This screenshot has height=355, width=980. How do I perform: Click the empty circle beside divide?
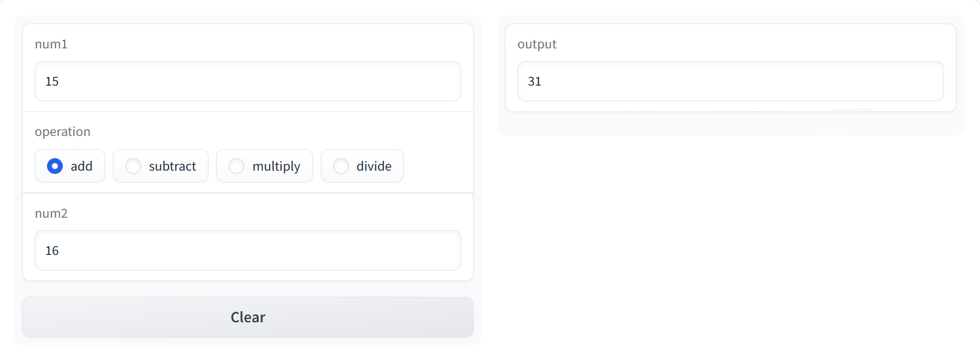341,167
